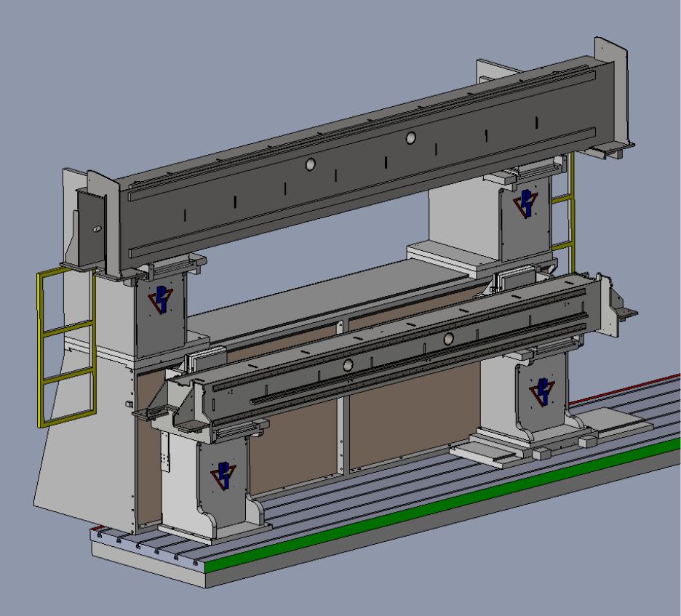Select the logo on the lower-right pedestal

(x=542, y=390)
